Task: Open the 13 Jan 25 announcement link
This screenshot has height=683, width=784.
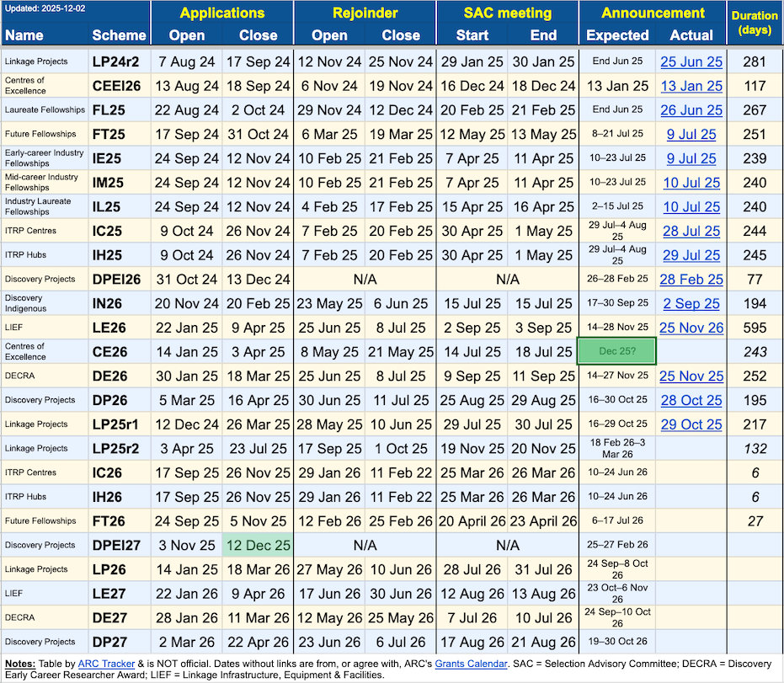Action: coord(691,86)
